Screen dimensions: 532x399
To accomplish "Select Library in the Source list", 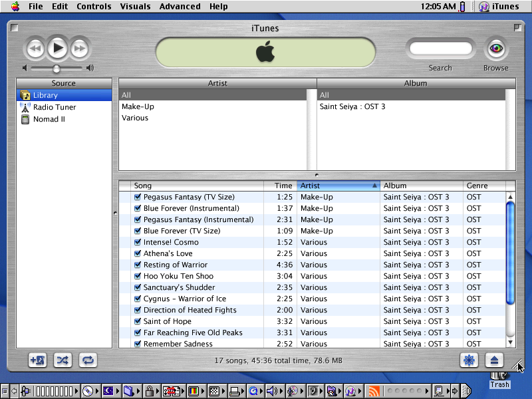I will click(x=64, y=95).
